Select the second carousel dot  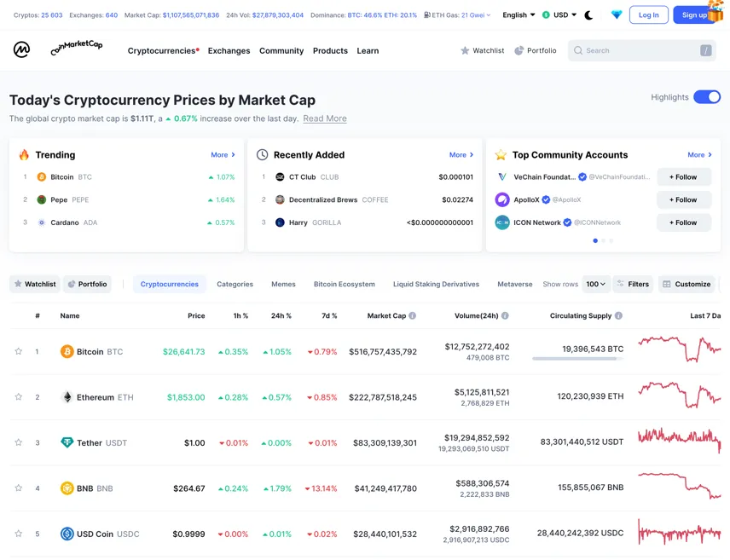click(x=604, y=240)
